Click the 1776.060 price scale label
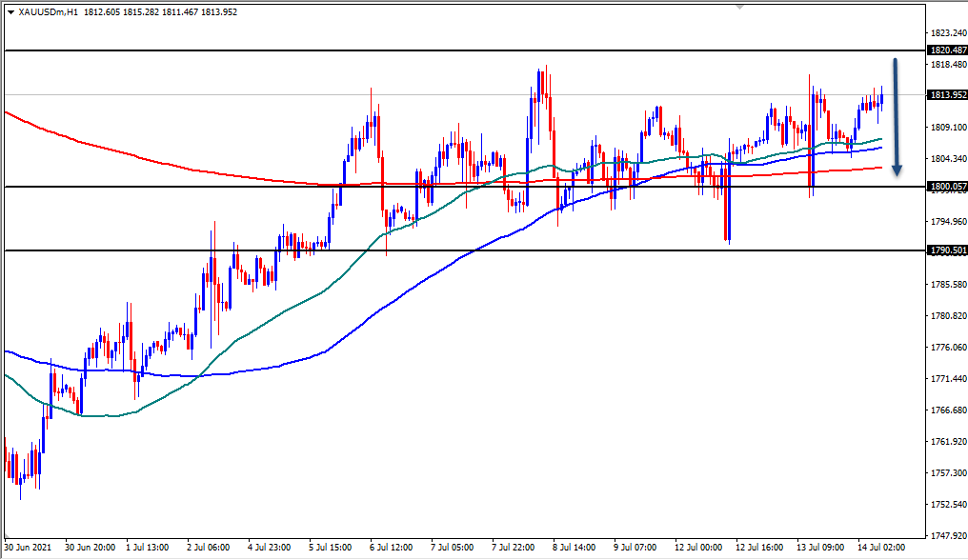The image size is (968, 560). pos(948,348)
